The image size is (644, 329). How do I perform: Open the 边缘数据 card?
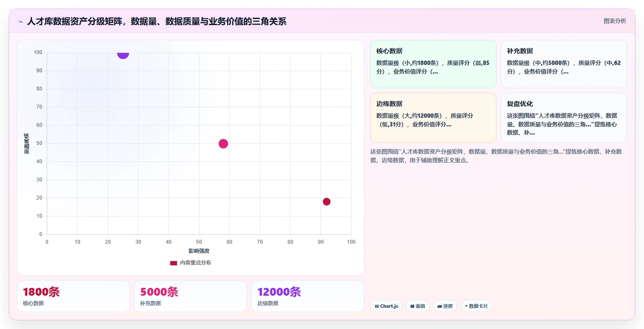(433, 117)
